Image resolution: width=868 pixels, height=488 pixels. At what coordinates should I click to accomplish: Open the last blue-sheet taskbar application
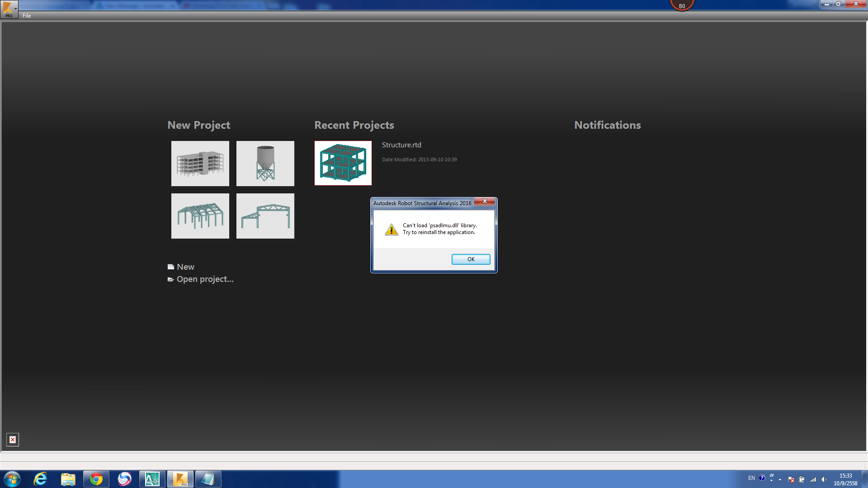coord(208,479)
